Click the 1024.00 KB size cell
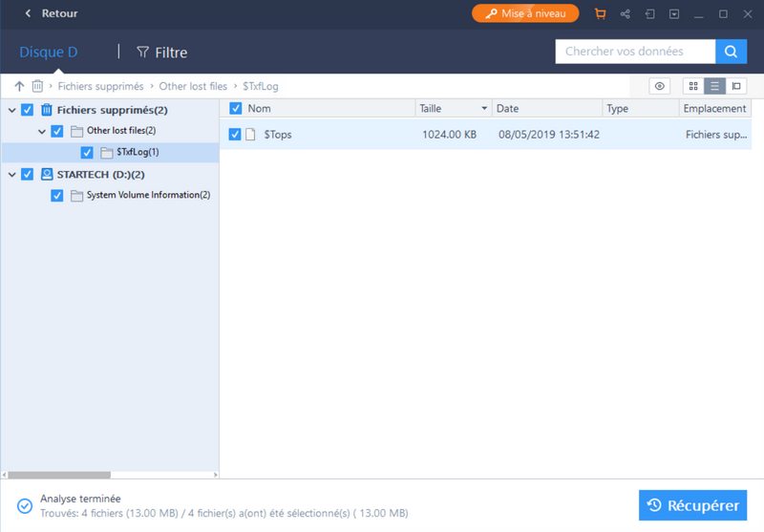Image resolution: width=764 pixels, height=532 pixels. [449, 135]
